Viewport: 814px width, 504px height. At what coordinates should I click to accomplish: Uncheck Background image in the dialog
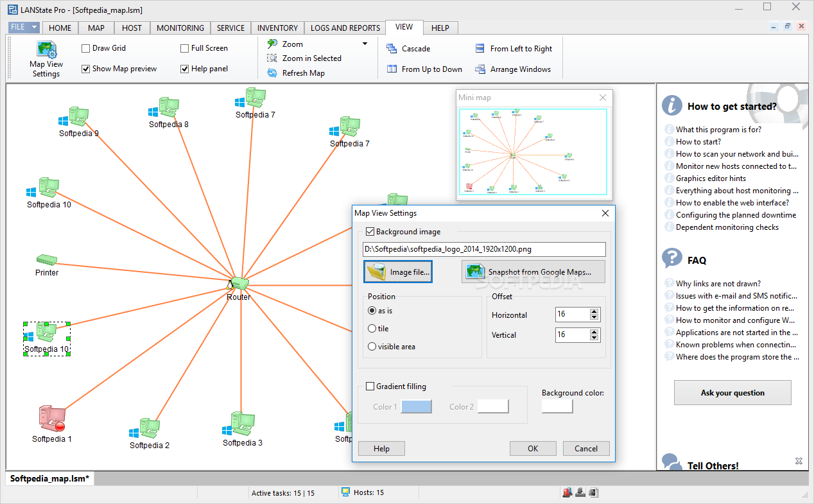tap(370, 232)
